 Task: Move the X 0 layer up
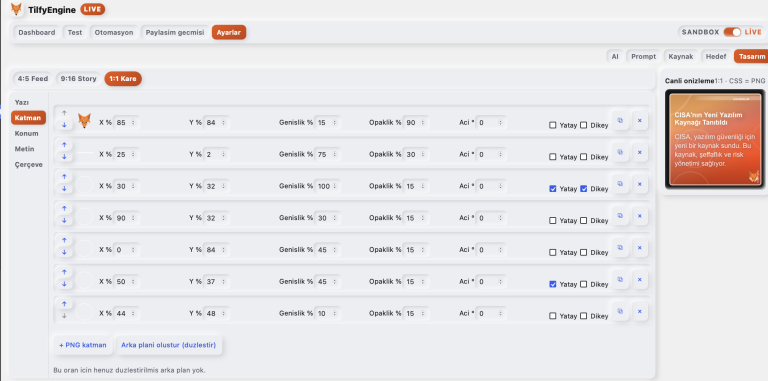coord(64,240)
